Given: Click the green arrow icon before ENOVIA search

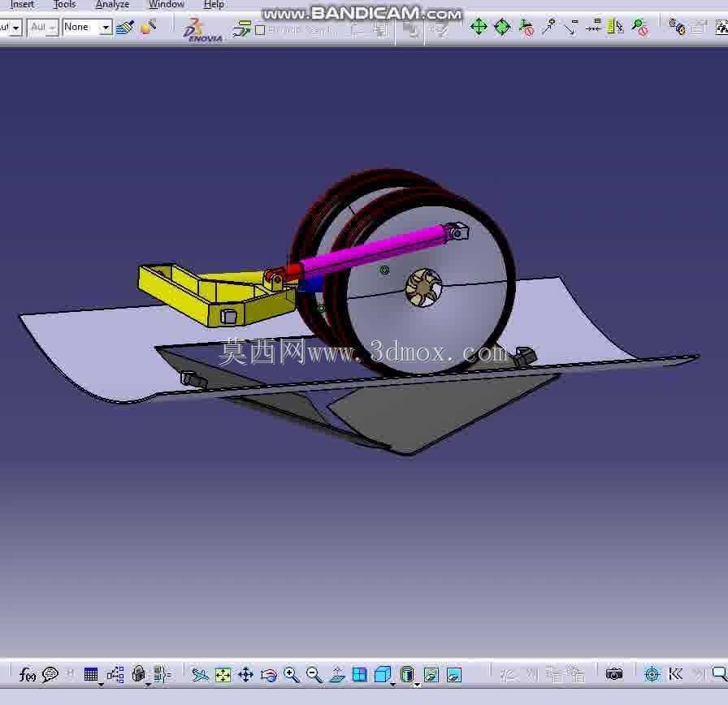Looking at the screenshot, I should pyautogui.click(x=241, y=29).
